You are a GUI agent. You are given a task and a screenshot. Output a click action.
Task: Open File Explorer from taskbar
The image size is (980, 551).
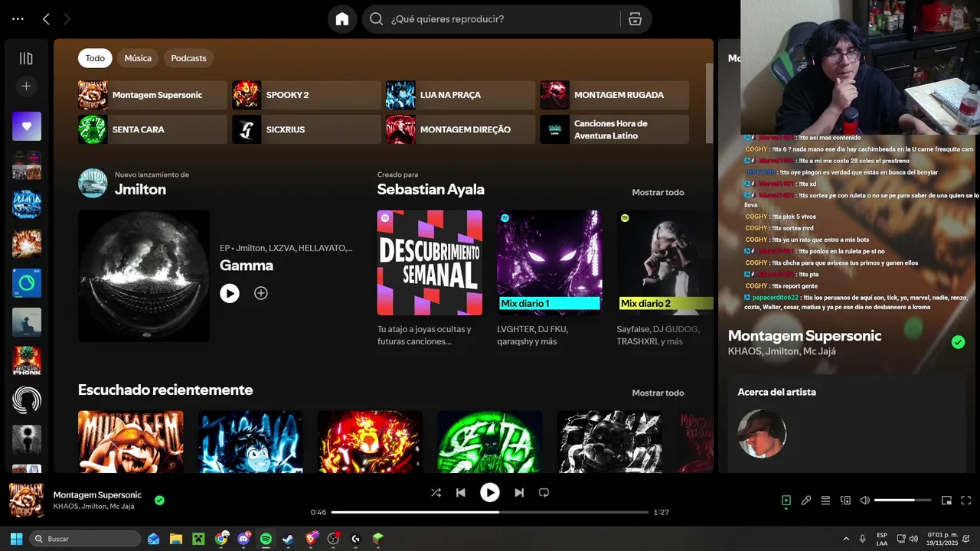click(x=176, y=539)
